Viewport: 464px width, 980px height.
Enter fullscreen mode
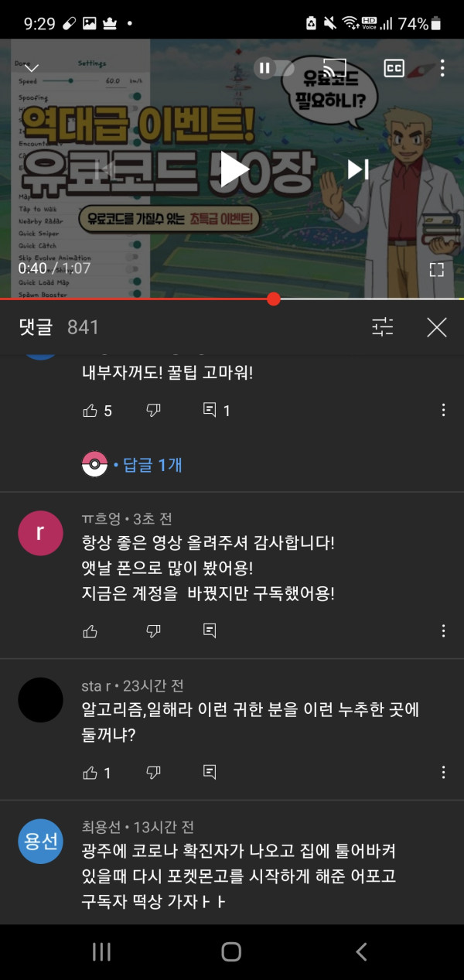pos(436,269)
